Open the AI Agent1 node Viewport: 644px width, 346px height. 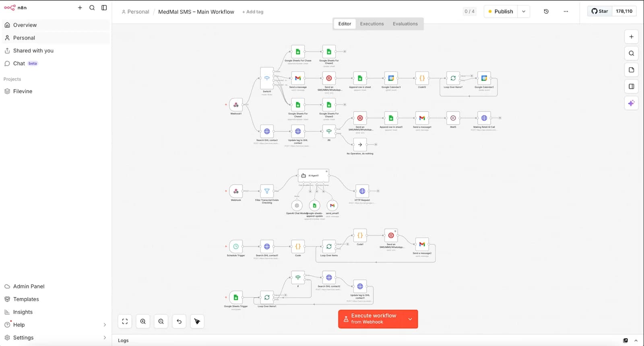click(x=314, y=175)
